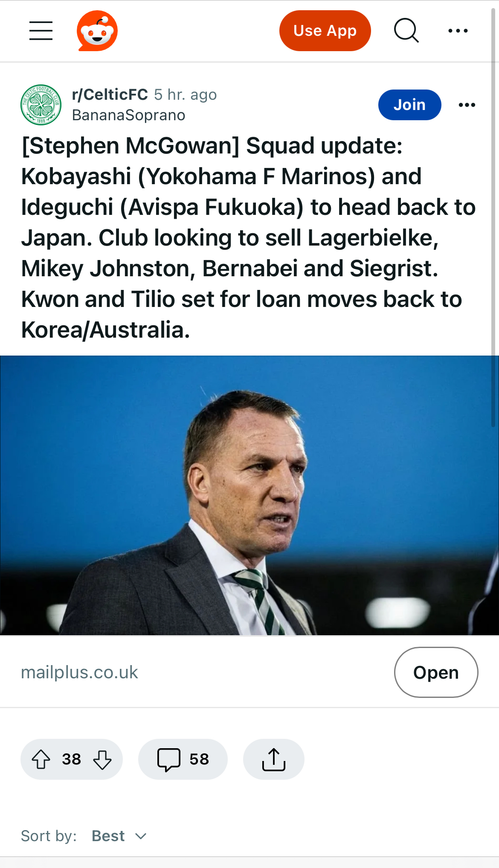Open the post's three-dot options menu

tap(467, 105)
